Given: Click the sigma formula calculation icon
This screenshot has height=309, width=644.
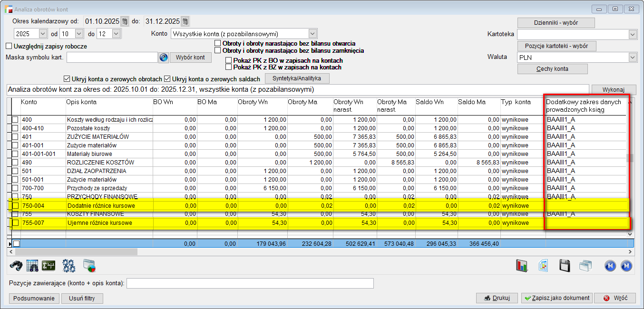Looking at the screenshot, I should 49,266.
